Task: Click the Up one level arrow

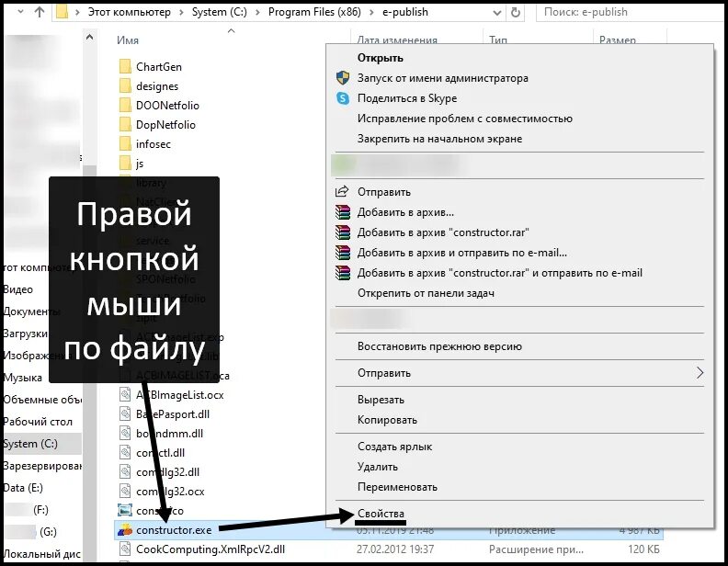Action: point(40,13)
